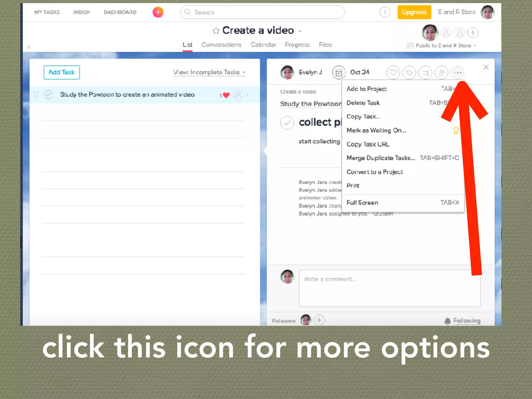Open details arrow on Powtoon task row

pyautogui.click(x=248, y=95)
